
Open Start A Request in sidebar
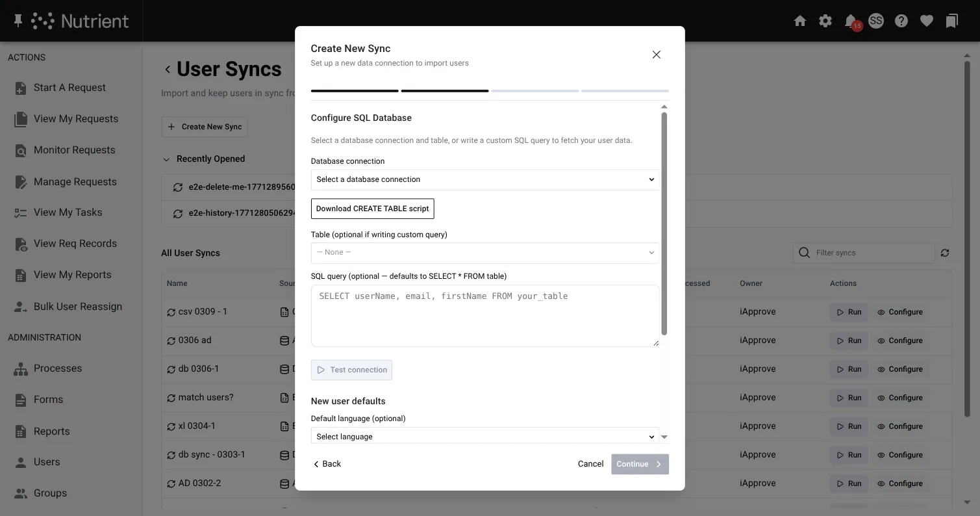(x=69, y=88)
